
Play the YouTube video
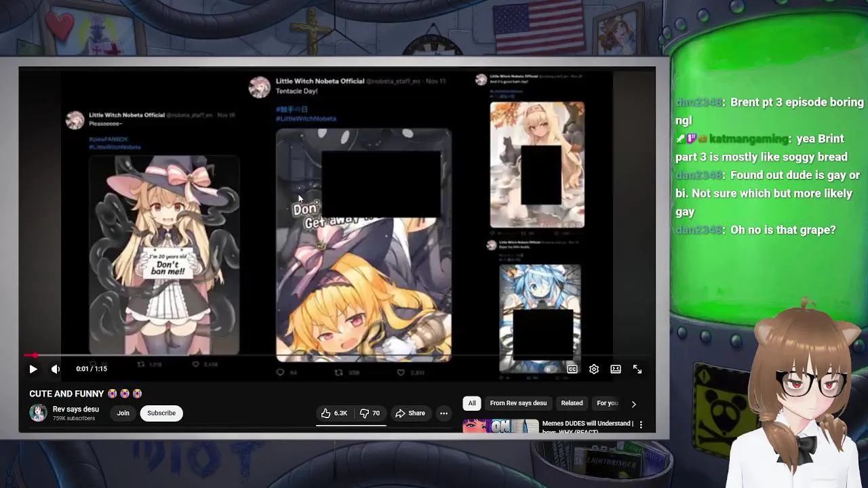[33, 369]
